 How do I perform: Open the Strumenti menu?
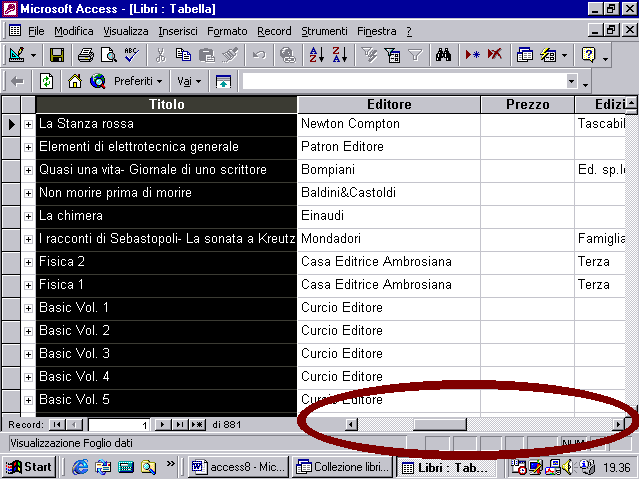point(324,31)
